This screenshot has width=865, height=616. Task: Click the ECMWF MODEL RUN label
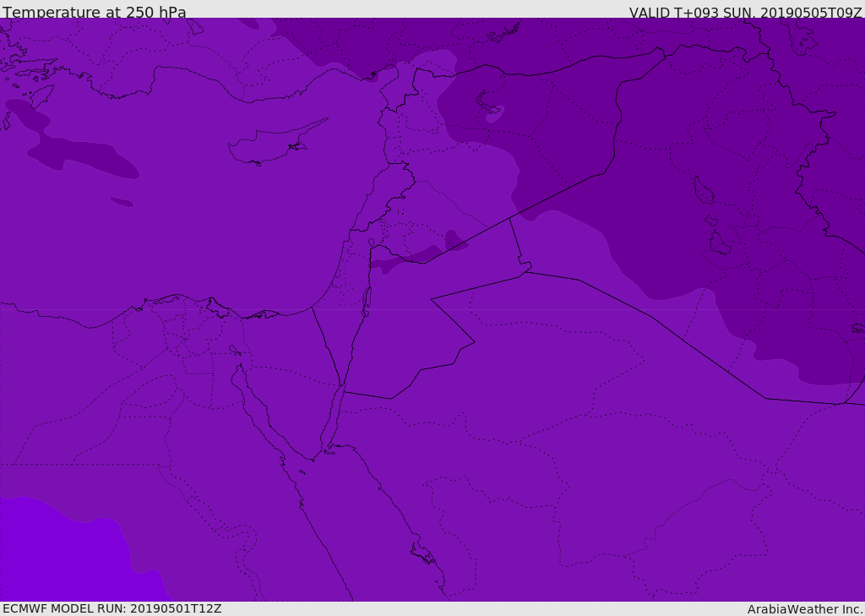point(112,608)
